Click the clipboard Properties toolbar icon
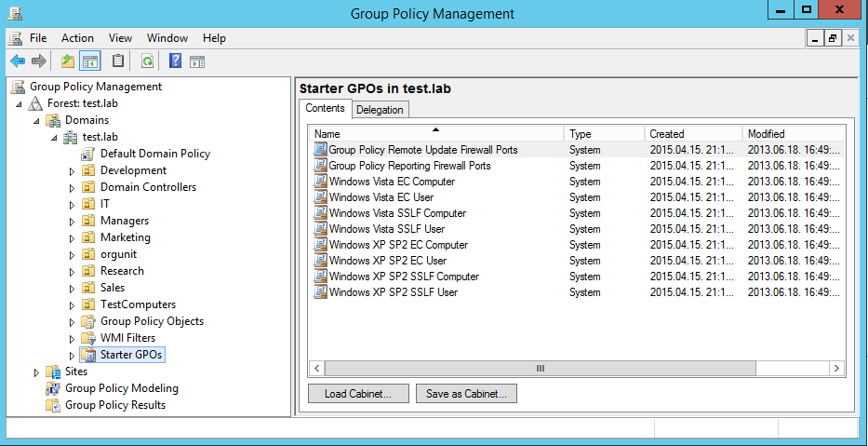 tap(118, 61)
